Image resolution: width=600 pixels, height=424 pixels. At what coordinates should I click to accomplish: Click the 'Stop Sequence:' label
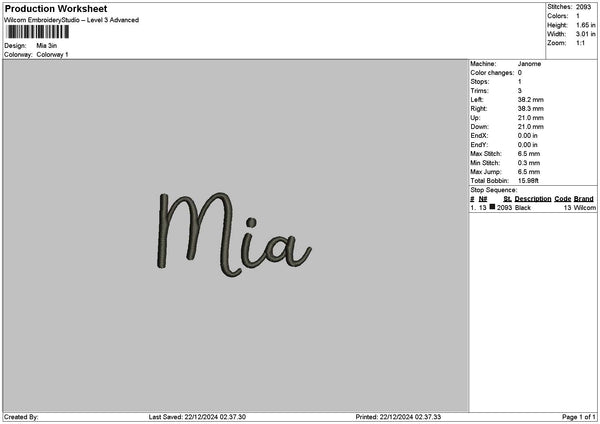(494, 190)
